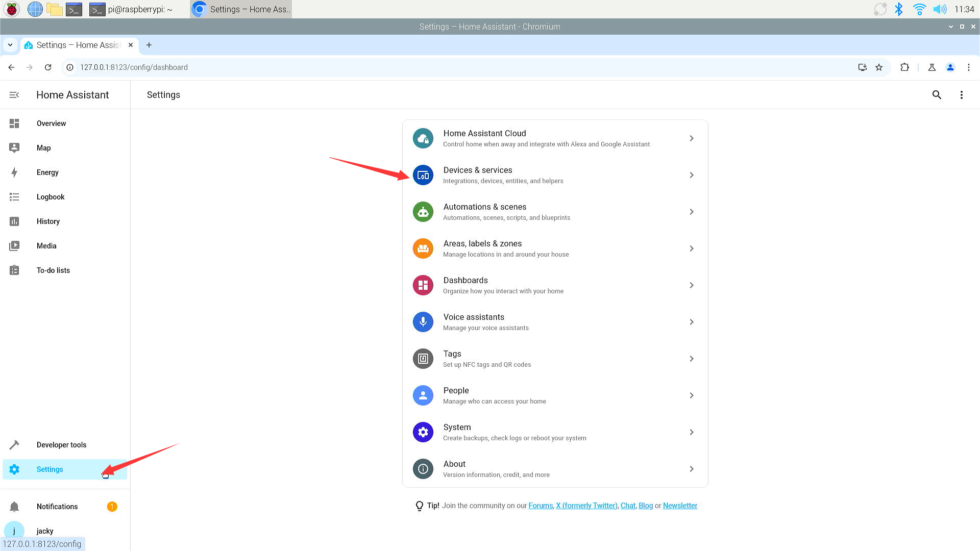The width and height of the screenshot is (980, 551).
Task: Click the About info icon
Action: (x=423, y=469)
